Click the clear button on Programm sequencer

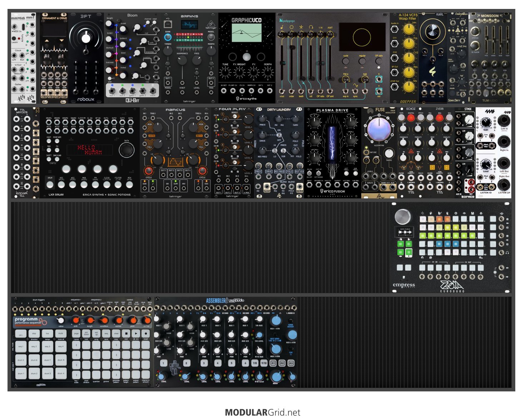pyautogui.click(x=116, y=333)
